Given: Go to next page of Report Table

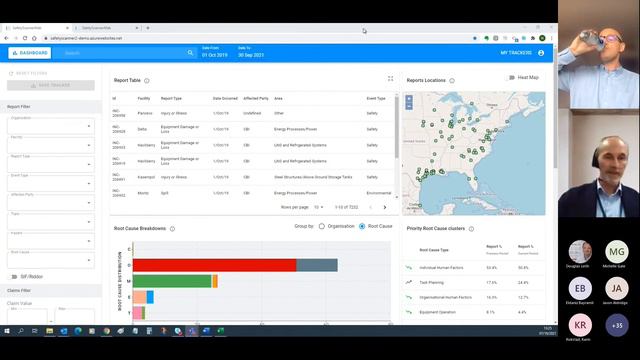Looking at the screenshot, I should (384, 207).
